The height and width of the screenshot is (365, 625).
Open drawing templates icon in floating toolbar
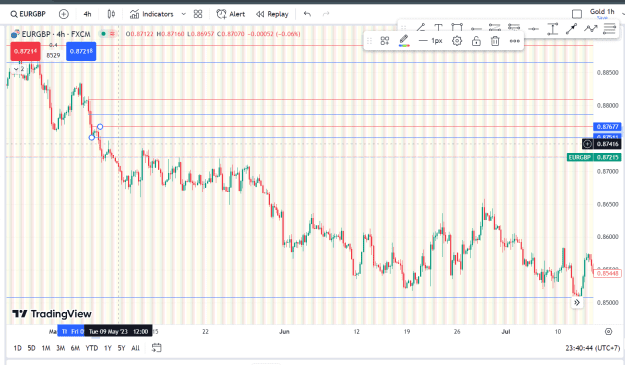(385, 41)
